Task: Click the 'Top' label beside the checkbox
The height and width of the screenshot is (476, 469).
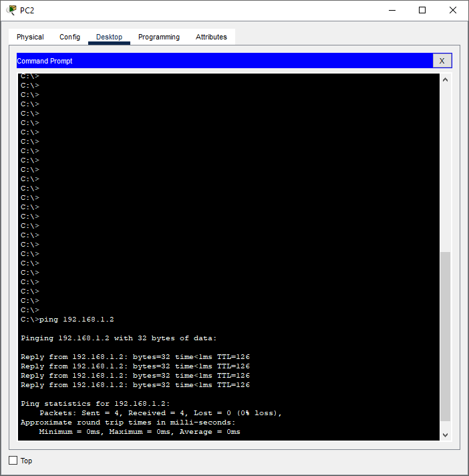Action: tap(26, 461)
